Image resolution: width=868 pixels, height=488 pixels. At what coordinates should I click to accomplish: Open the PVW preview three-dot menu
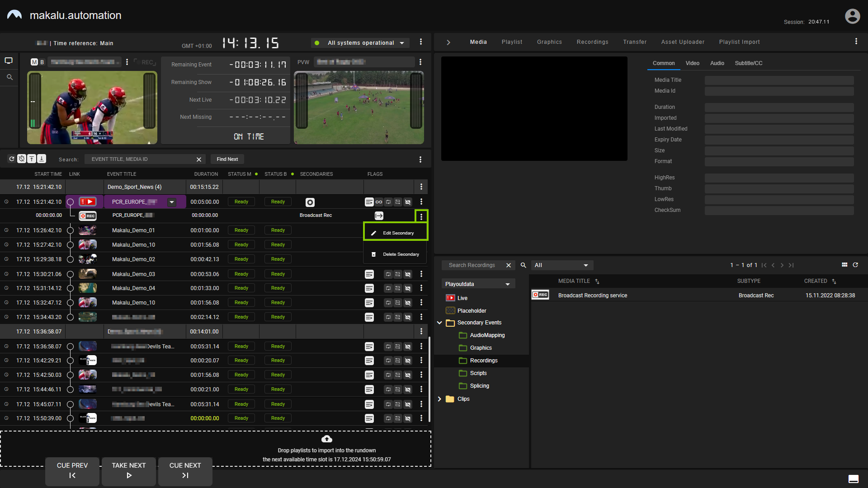click(x=420, y=62)
